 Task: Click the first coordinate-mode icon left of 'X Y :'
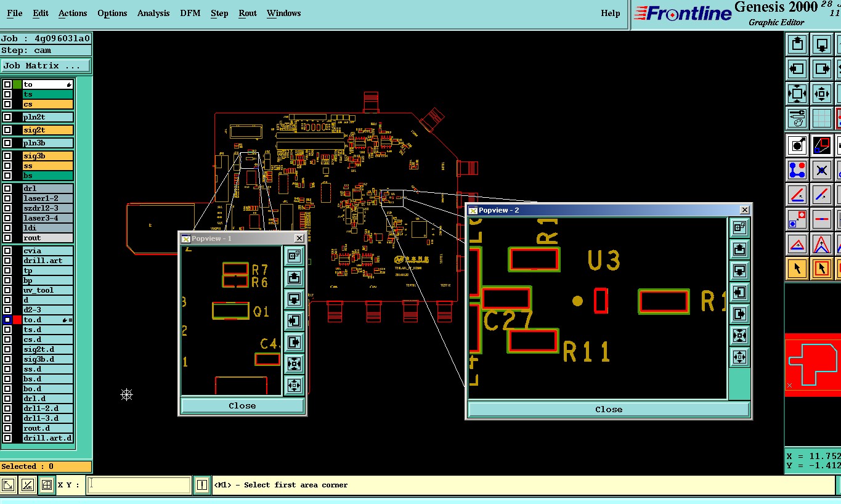click(x=9, y=485)
